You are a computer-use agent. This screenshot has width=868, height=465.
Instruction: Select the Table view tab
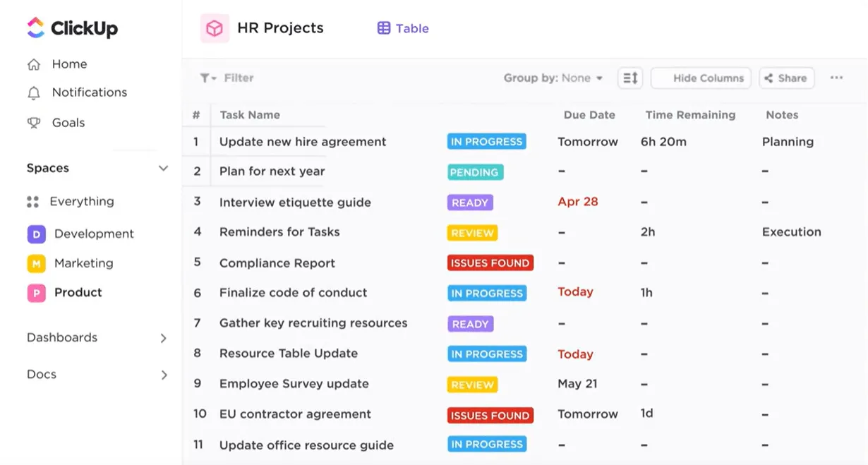pyautogui.click(x=403, y=28)
